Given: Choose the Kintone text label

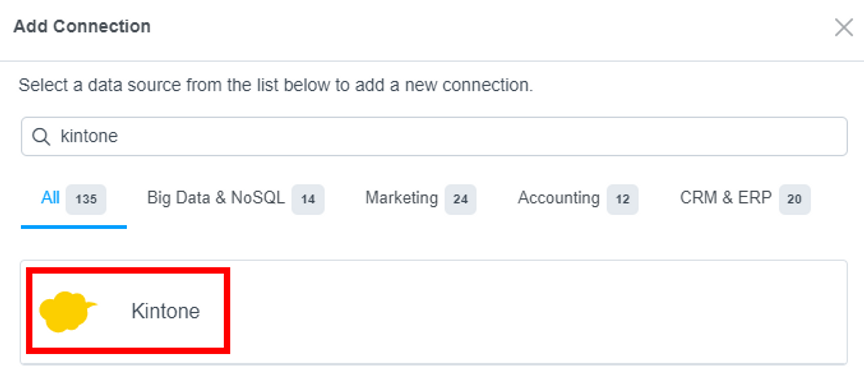Looking at the screenshot, I should 165,311.
